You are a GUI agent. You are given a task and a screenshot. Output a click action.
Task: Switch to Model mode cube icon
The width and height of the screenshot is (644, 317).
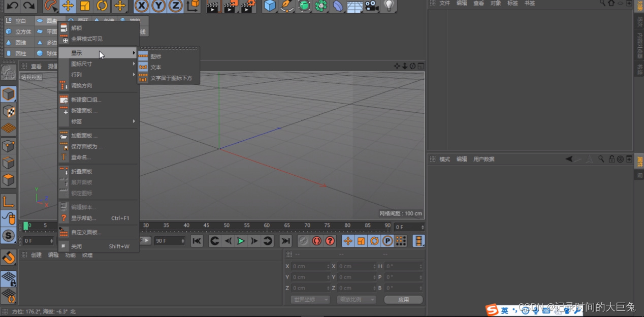tap(8, 94)
